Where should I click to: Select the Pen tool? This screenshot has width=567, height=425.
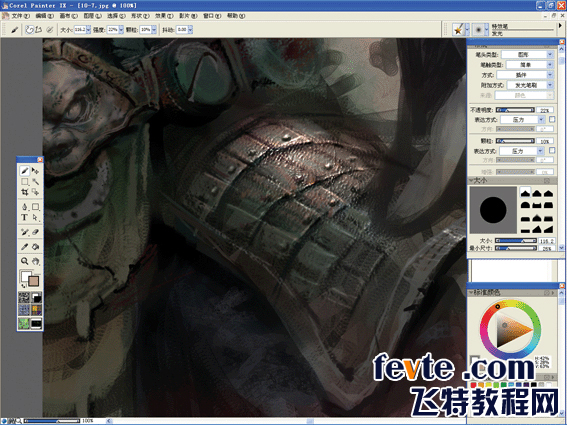25,207
